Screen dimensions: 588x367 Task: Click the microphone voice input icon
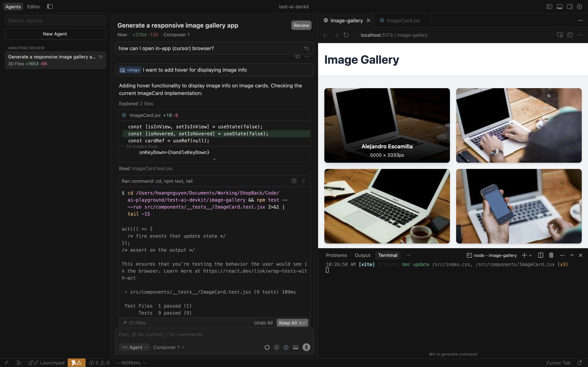coord(306,347)
